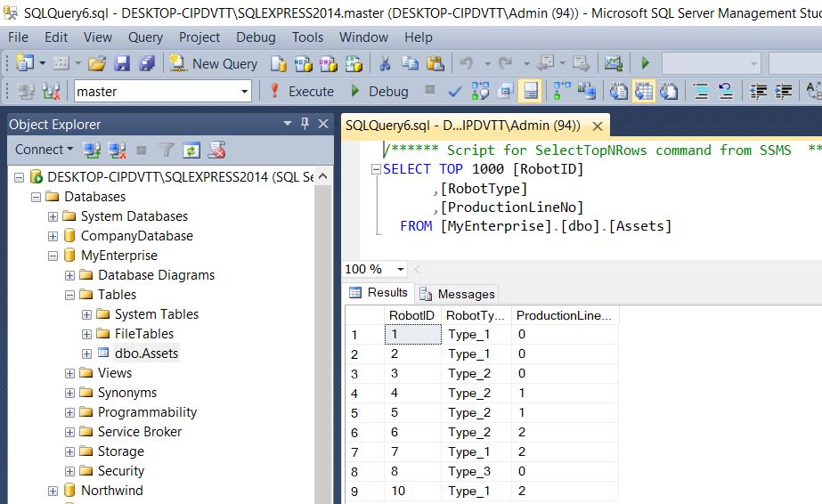Click the New Project toolbar icon
This screenshot has height=504, width=822.
click(24, 63)
